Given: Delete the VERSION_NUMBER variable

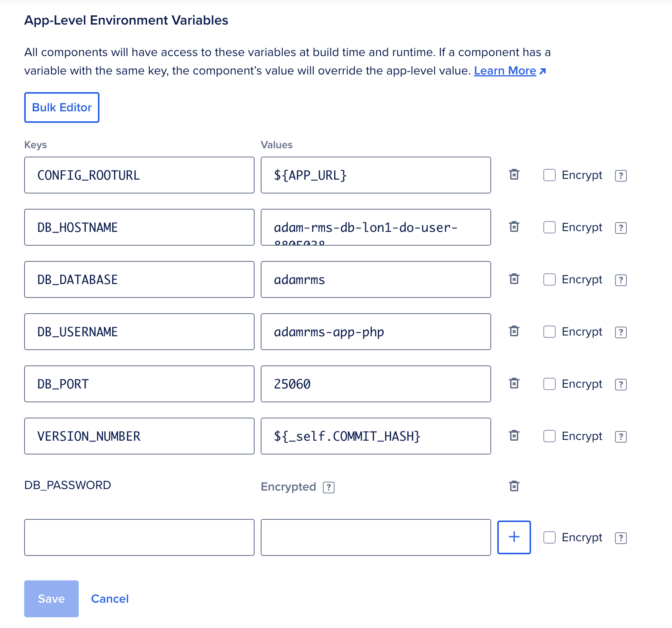Looking at the screenshot, I should pyautogui.click(x=514, y=436).
